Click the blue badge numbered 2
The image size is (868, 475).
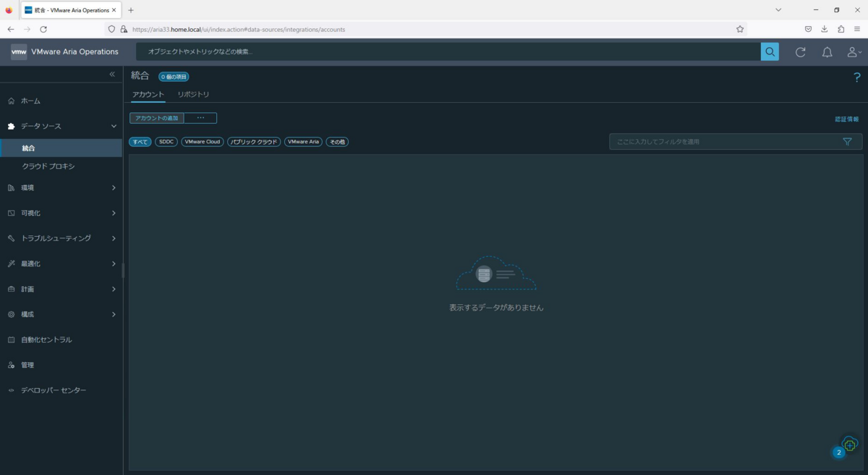tap(838, 453)
